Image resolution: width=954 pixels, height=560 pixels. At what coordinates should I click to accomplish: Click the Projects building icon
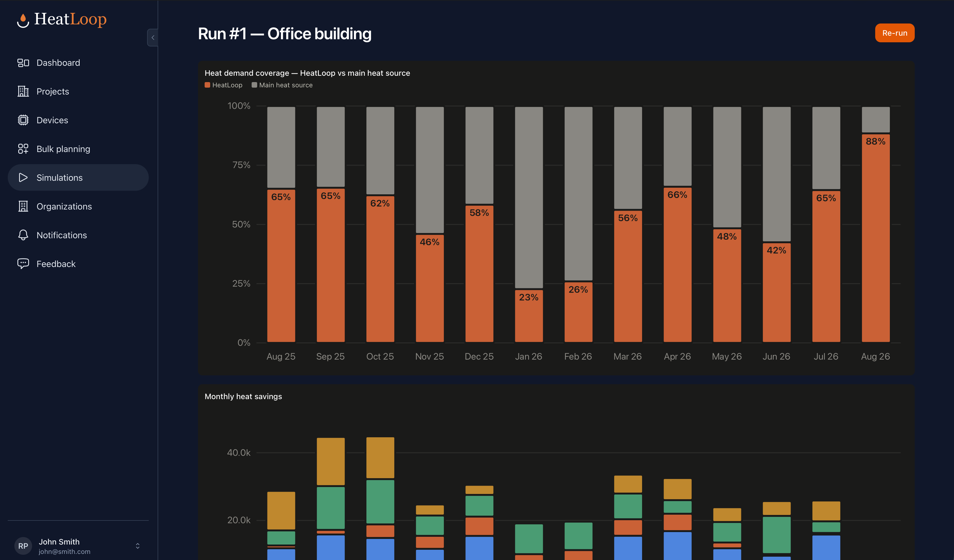click(x=23, y=91)
